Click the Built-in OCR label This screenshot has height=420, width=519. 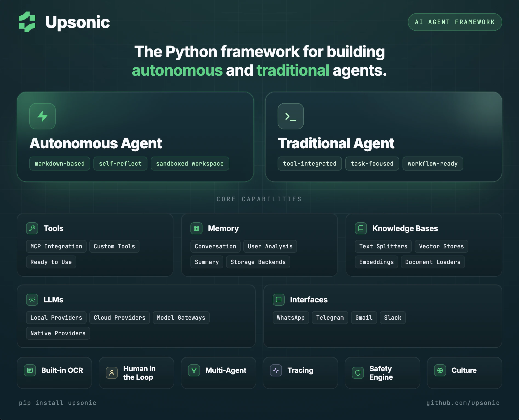coord(62,370)
